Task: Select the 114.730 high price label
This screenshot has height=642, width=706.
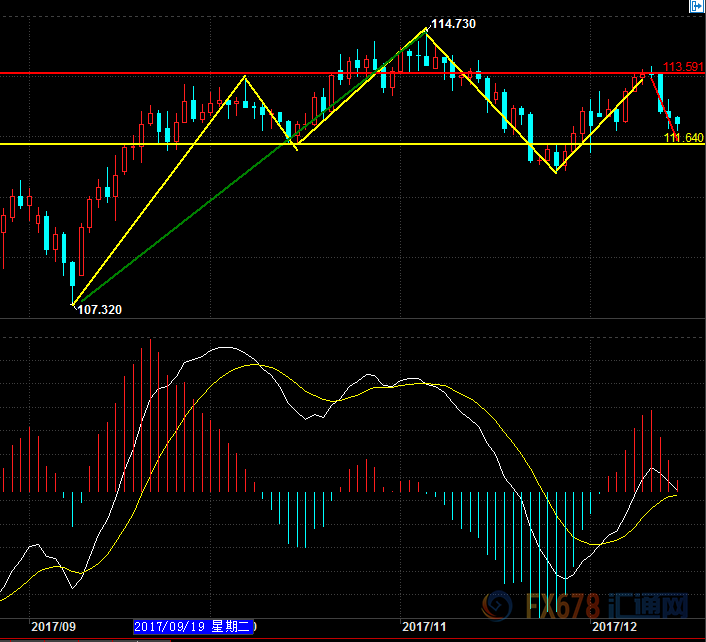Action: (x=451, y=23)
